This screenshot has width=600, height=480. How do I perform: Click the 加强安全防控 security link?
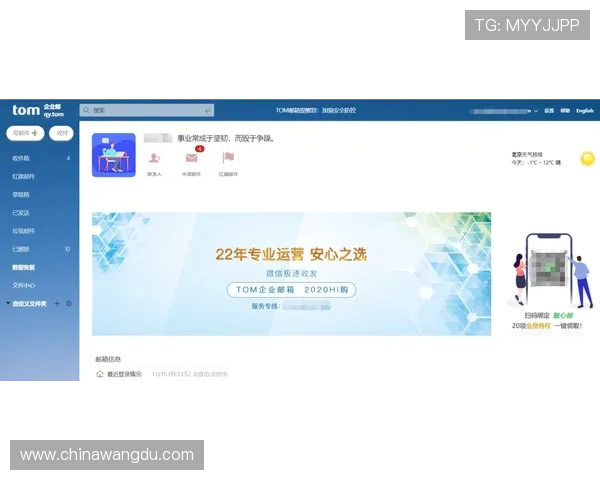pyautogui.click(x=339, y=110)
